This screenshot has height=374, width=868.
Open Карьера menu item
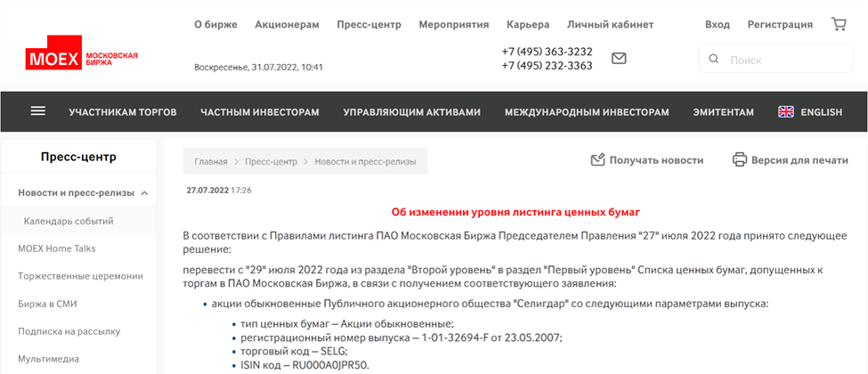pyautogui.click(x=528, y=24)
